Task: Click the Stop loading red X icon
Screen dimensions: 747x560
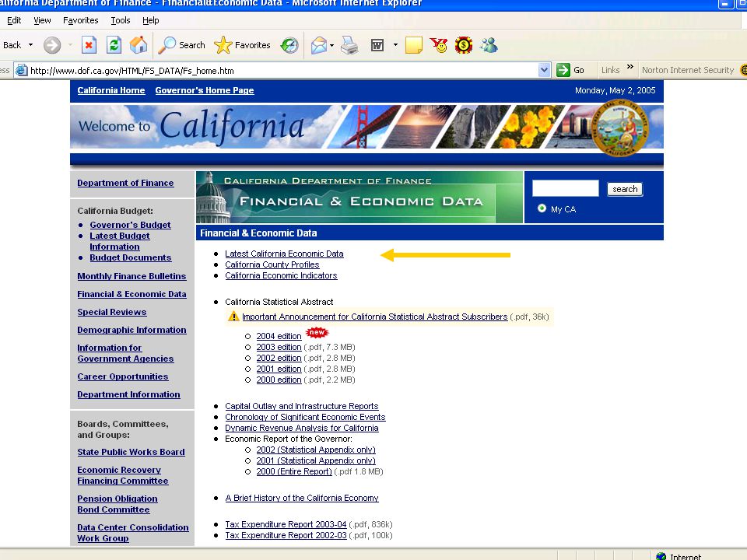Action: 89,45
